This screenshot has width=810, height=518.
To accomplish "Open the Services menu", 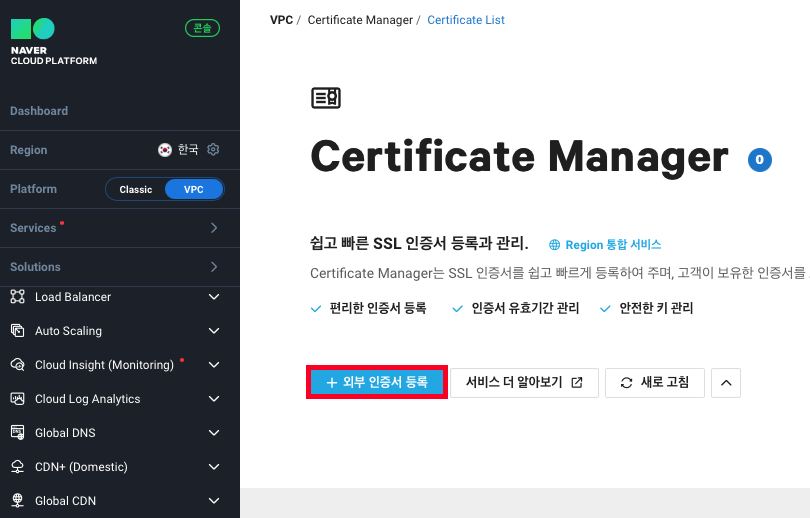I will coord(33,228).
